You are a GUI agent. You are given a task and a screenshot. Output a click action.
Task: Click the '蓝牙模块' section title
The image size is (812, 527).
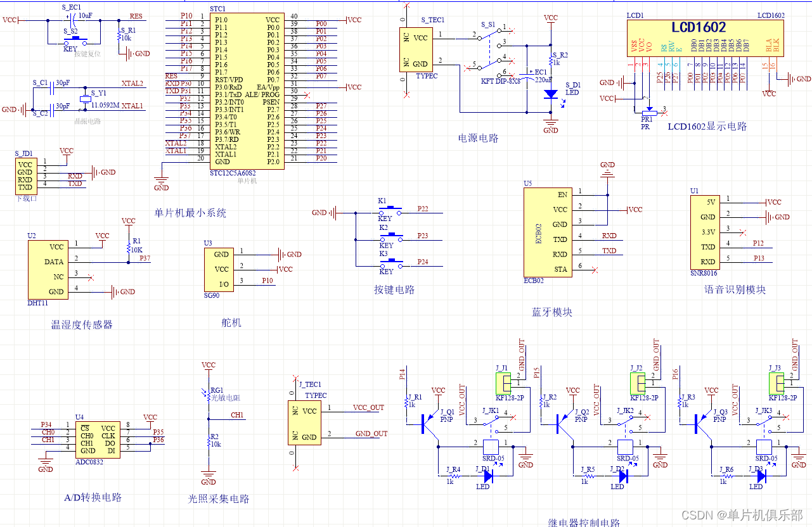tap(552, 312)
